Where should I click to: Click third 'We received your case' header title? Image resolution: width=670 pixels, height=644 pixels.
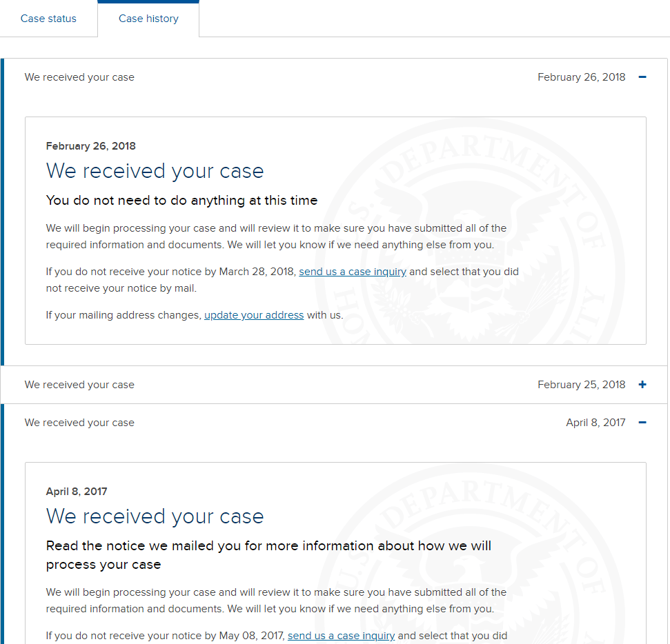click(79, 423)
